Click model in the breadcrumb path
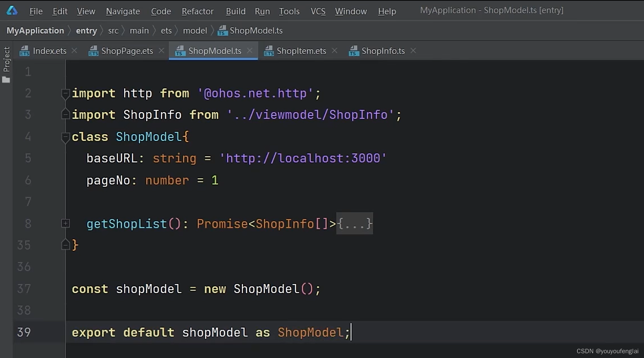 [x=195, y=31]
